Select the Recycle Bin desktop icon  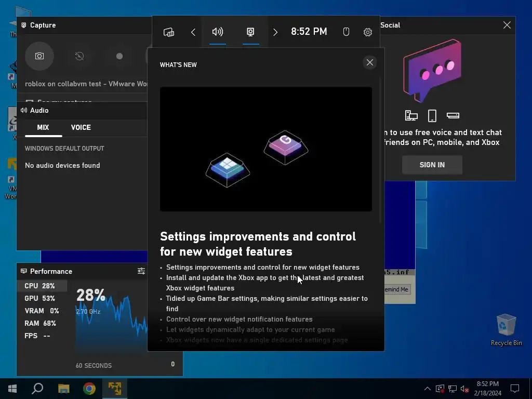pyautogui.click(x=506, y=330)
